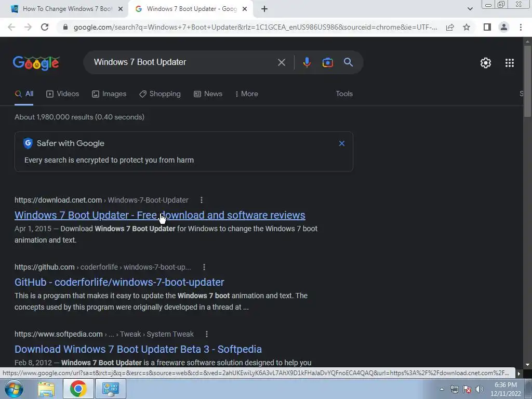Screen dimensions: 532x399
Task: Go back to the previous page
Action: pos(11,27)
